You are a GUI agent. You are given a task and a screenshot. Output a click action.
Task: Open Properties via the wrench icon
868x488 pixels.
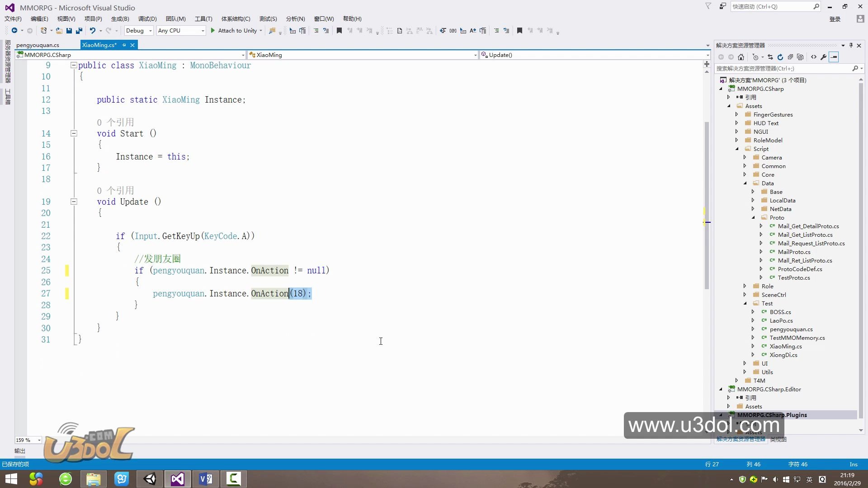824,57
